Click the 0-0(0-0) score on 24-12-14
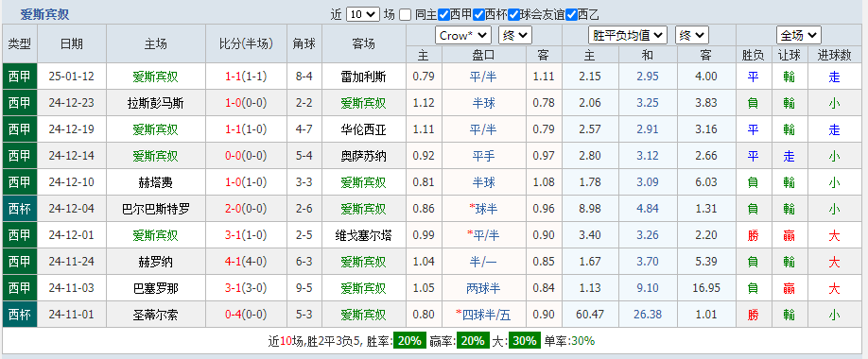868x359 pixels. (x=247, y=157)
